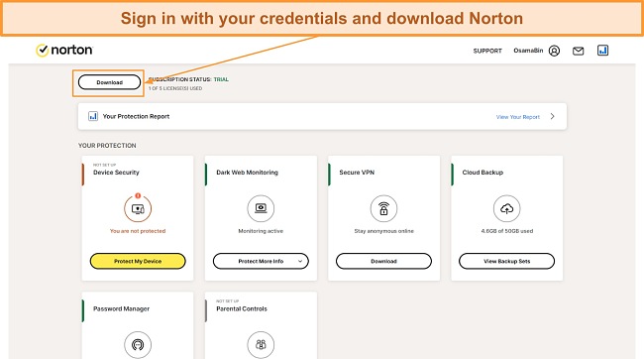Screen dimensions: 644x359
Task: Click the 'You are not protected' warning text
Action: 138,231
